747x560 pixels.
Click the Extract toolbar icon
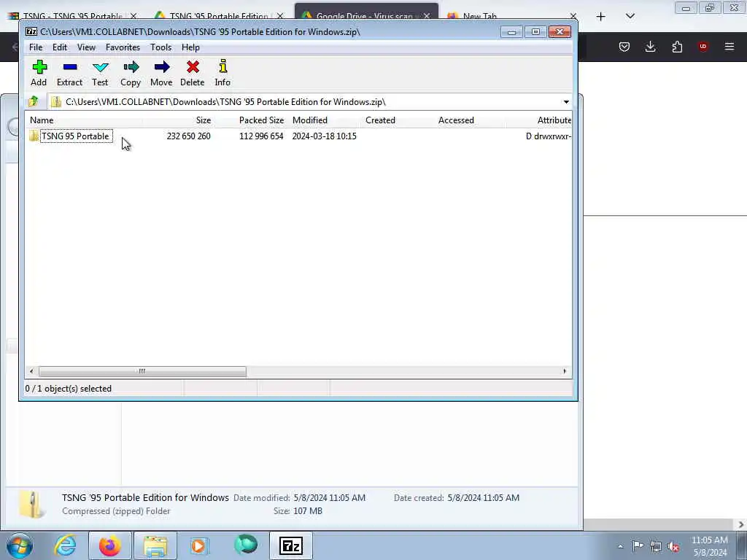point(69,73)
